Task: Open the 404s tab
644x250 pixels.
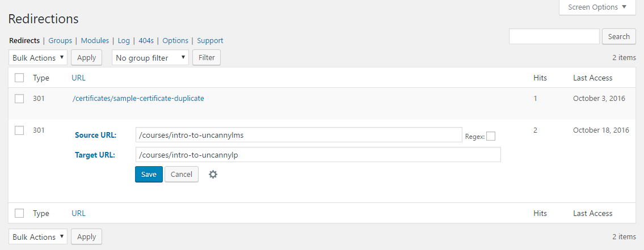Action: [146, 41]
